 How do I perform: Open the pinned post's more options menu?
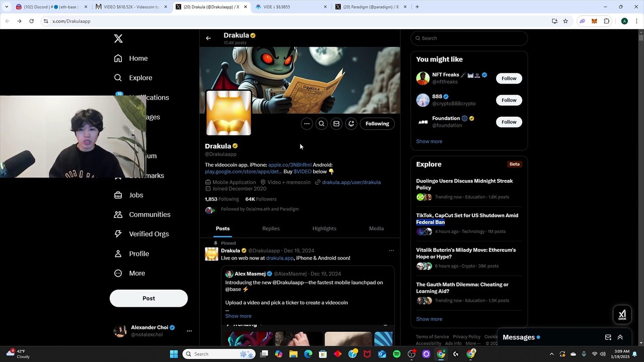391,250
